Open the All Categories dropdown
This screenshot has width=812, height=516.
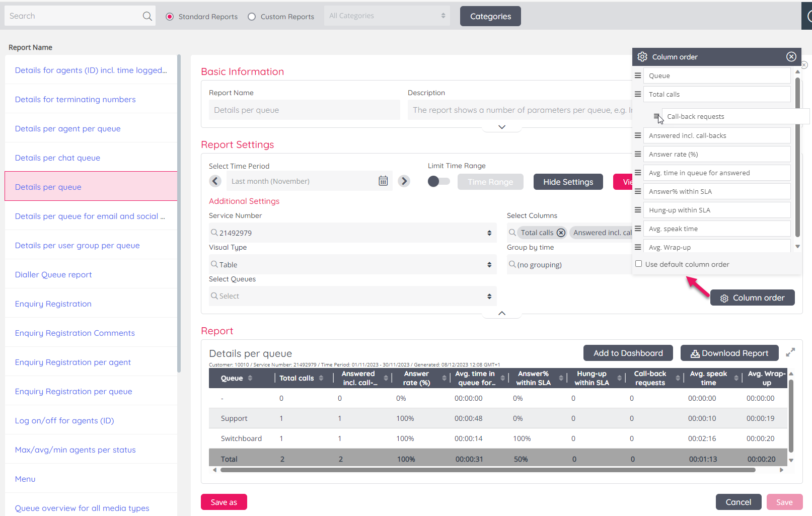coord(387,16)
